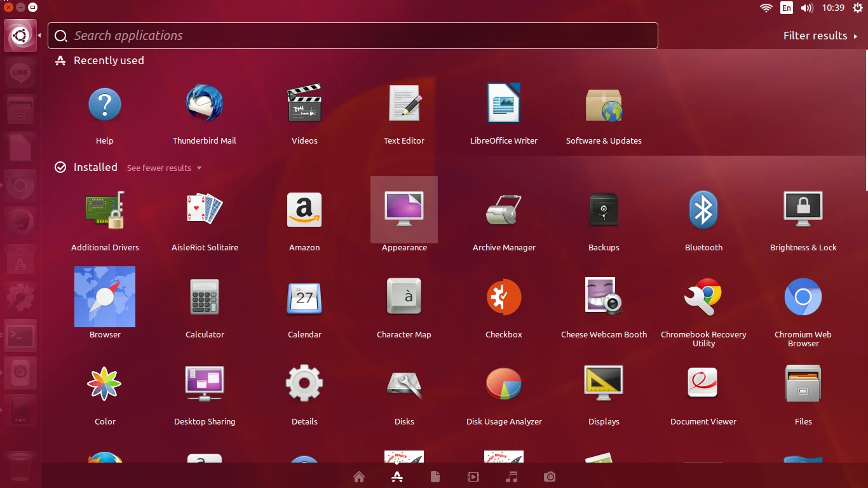The width and height of the screenshot is (868, 488).
Task: Open the Calendar app
Action: click(304, 297)
